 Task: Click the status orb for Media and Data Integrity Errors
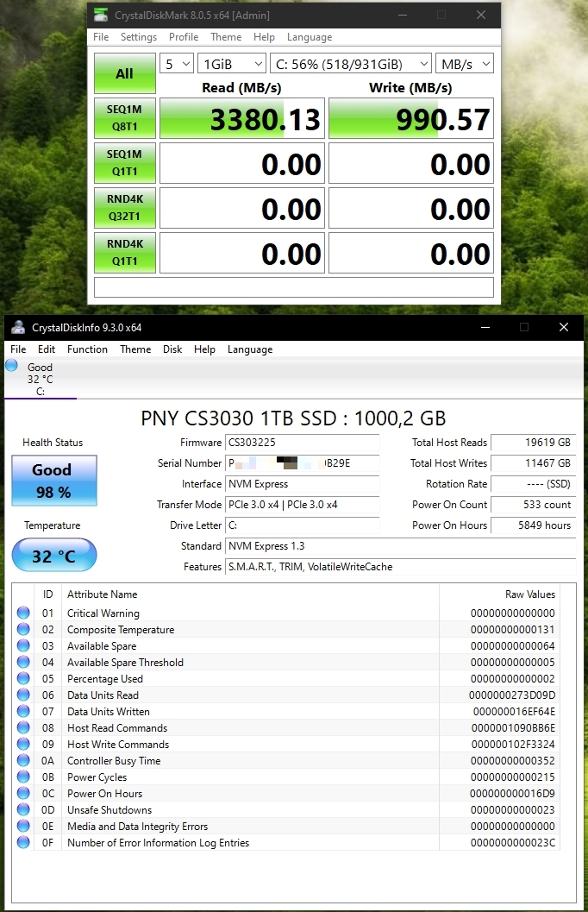pos(23,826)
